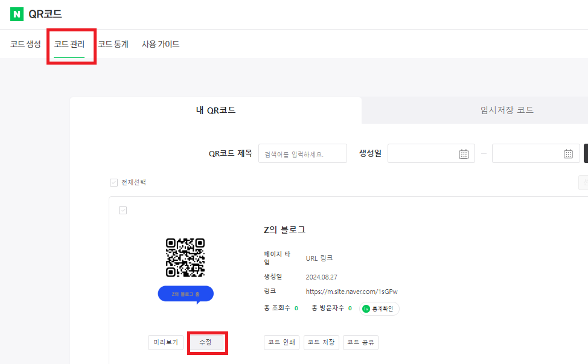Click the Z의 블로그 card title
Image resolution: width=588 pixels, height=364 pixels.
point(284,230)
